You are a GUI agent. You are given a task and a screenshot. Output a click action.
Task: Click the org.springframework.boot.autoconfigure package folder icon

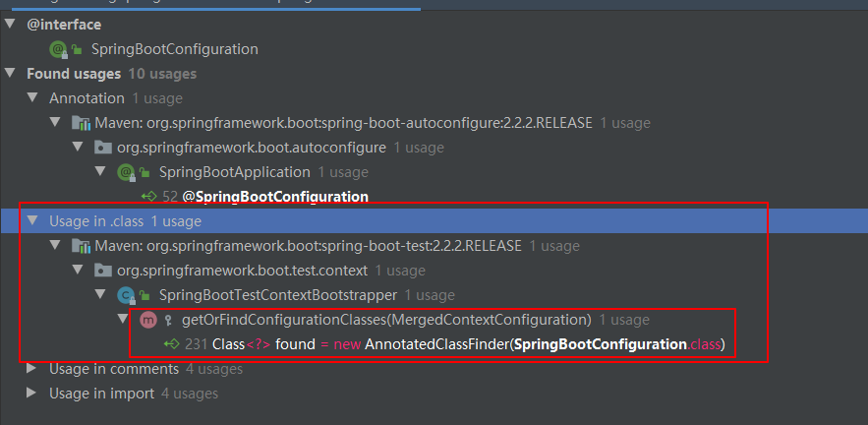(103, 148)
